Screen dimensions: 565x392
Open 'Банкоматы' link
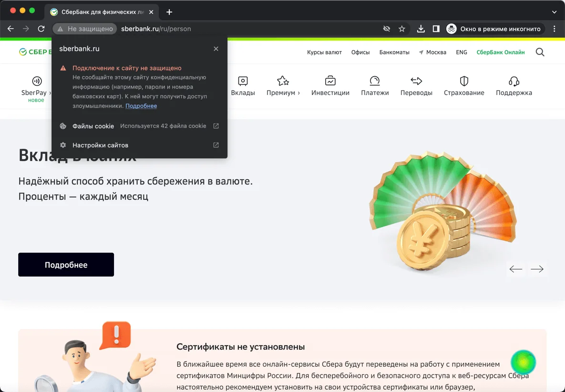(394, 52)
